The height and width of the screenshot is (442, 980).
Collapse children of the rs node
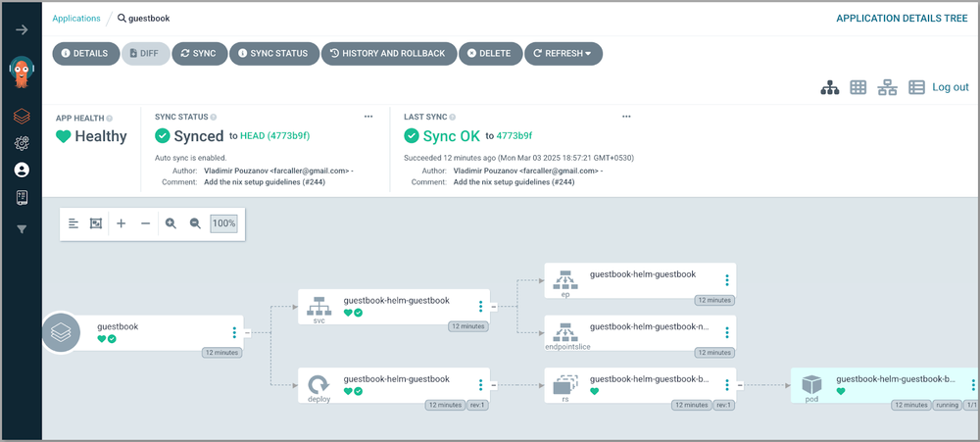739,385
